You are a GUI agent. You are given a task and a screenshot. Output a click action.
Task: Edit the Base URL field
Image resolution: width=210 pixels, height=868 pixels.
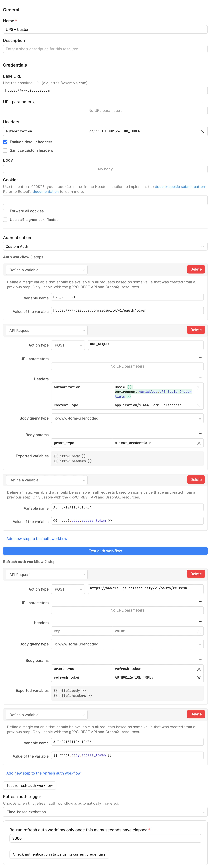[105, 91]
